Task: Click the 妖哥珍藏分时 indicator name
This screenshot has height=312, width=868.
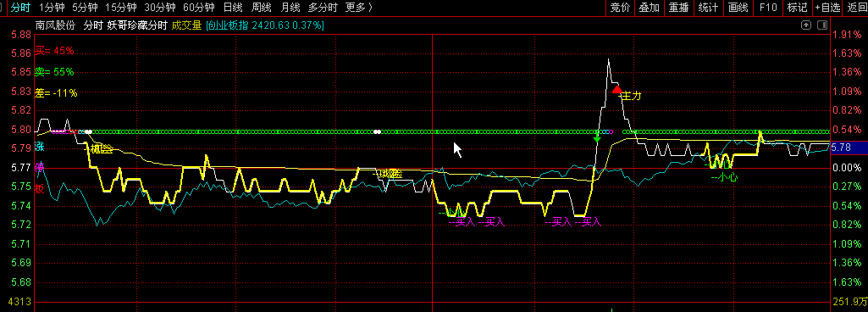Action: 137,25
